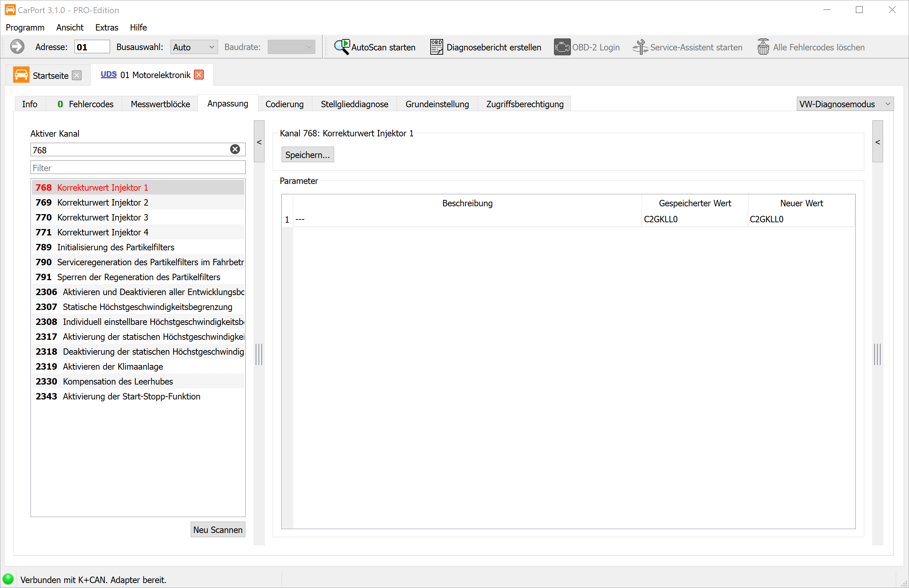Viewport: 909px width, 588px height.
Task: Click the Speichern... button
Action: click(x=307, y=155)
